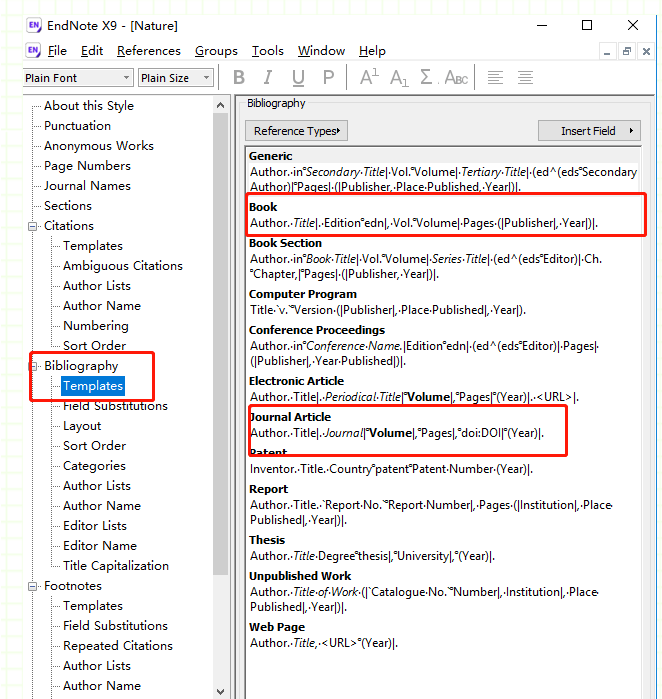Click the Reference Types button
This screenshot has height=699, width=662.
(x=296, y=131)
